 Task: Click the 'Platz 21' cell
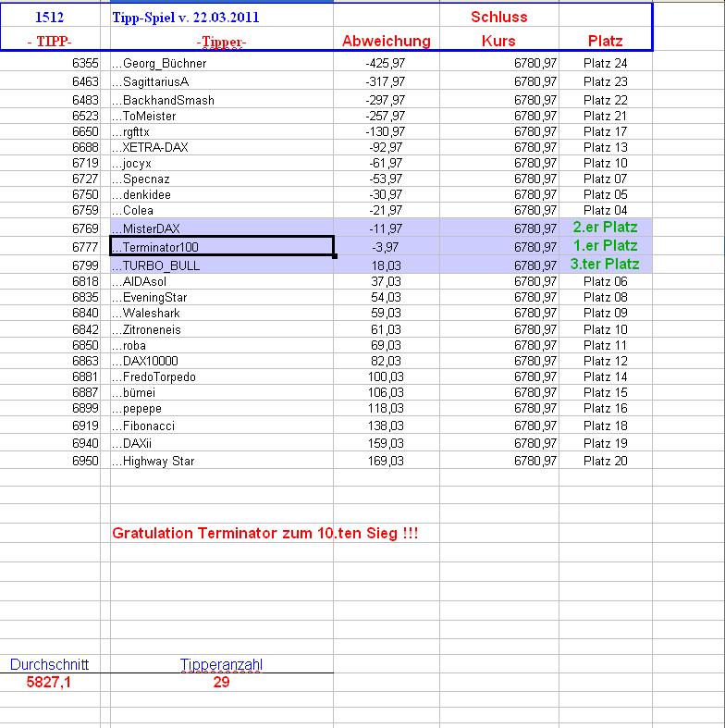click(x=606, y=116)
